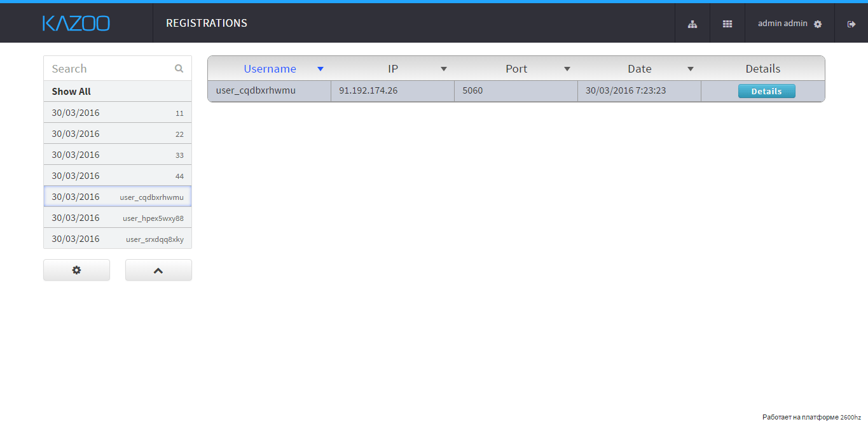This screenshot has width=868, height=424.
Task: Sort by Username column arrow
Action: [x=320, y=69]
